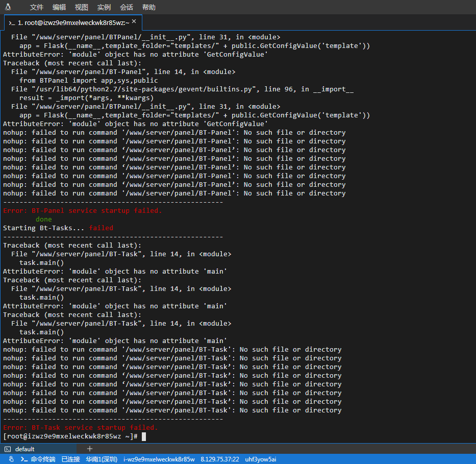Add a new terminal with plus icon
This screenshot has height=464, width=476.
[x=90, y=449]
